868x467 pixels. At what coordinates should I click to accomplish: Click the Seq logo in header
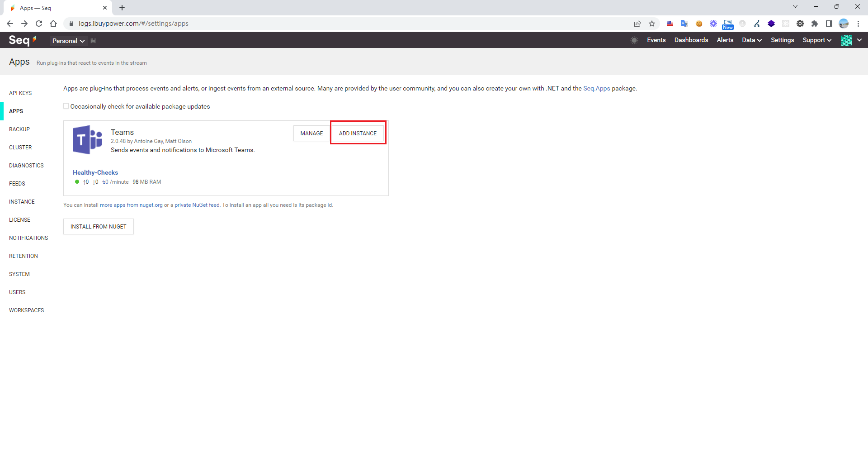click(x=22, y=40)
